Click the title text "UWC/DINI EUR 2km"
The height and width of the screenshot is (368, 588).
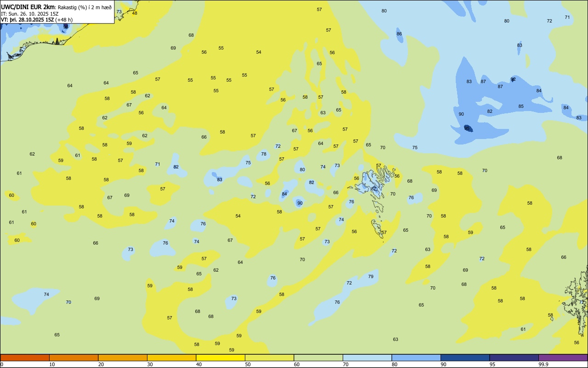click(28, 7)
